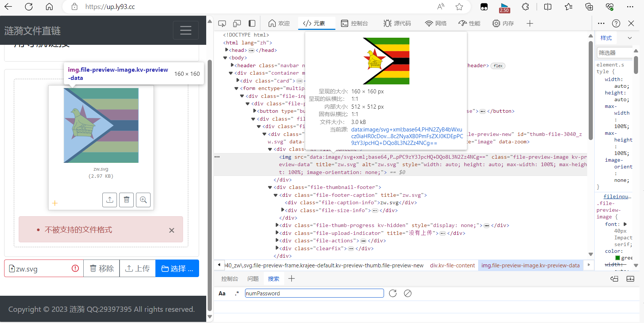Collapse the form enctype node
Screen dimensions: 644x323
236,88
